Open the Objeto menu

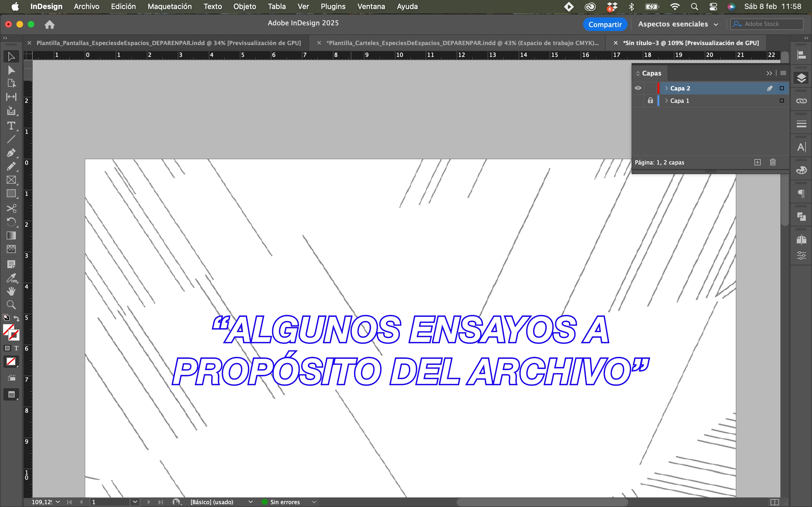[244, 6]
